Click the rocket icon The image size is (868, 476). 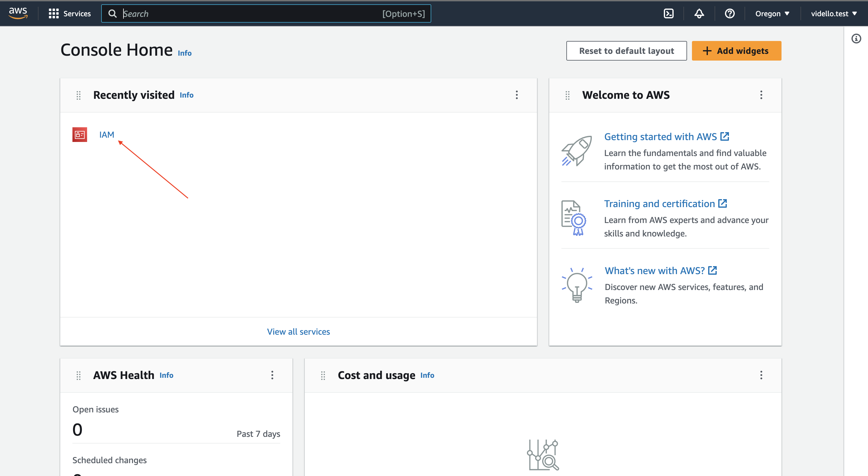click(576, 151)
